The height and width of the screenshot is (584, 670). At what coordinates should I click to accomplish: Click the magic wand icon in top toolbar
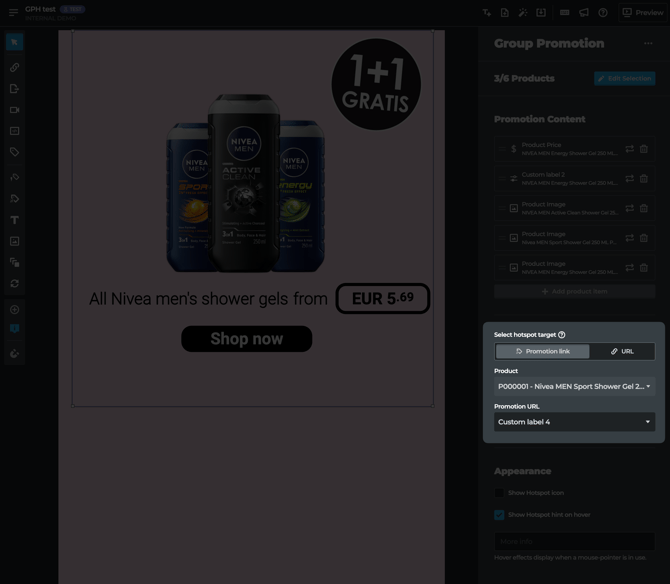point(523,13)
